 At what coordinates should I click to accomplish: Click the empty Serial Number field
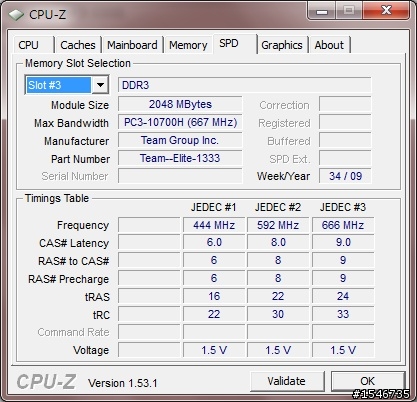180,176
